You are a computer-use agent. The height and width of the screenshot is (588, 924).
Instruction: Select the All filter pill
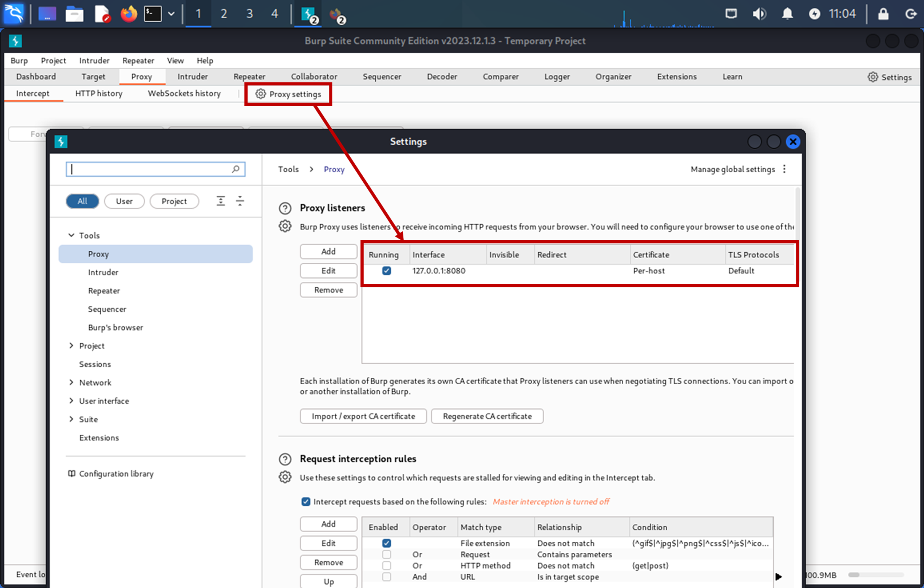click(82, 201)
